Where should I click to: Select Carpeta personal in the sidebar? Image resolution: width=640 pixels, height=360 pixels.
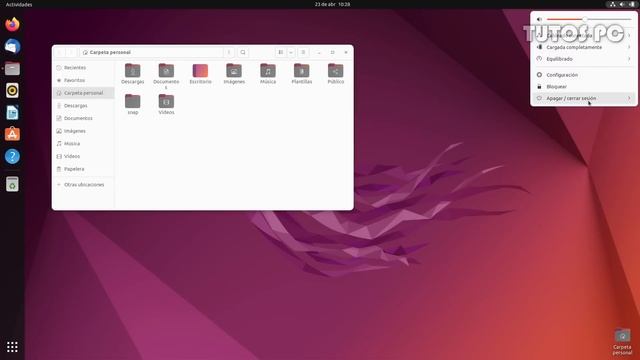coord(84,93)
